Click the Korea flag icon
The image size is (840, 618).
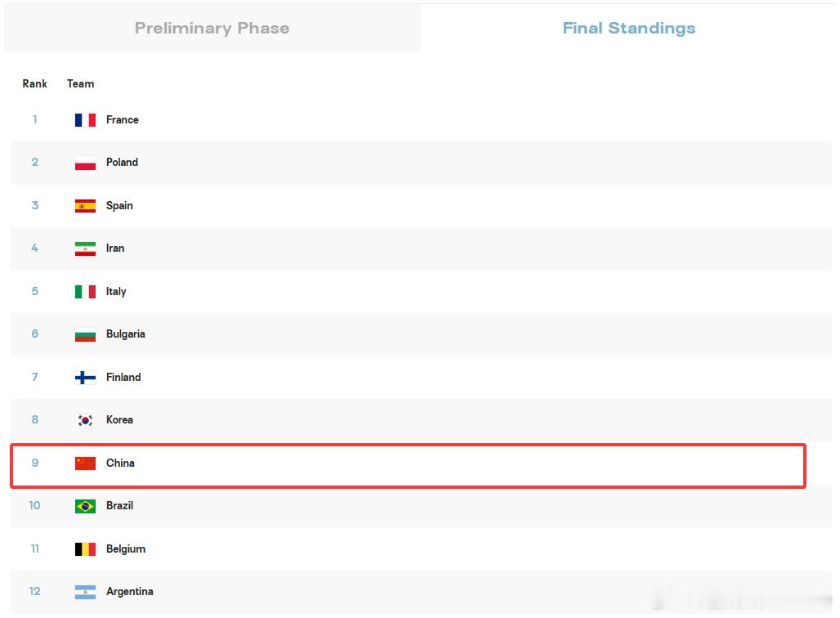tap(85, 420)
